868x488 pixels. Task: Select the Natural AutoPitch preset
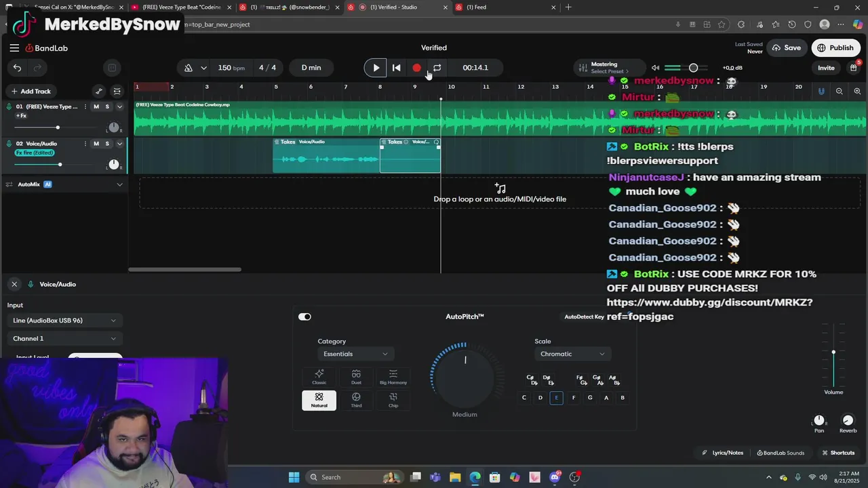click(319, 400)
